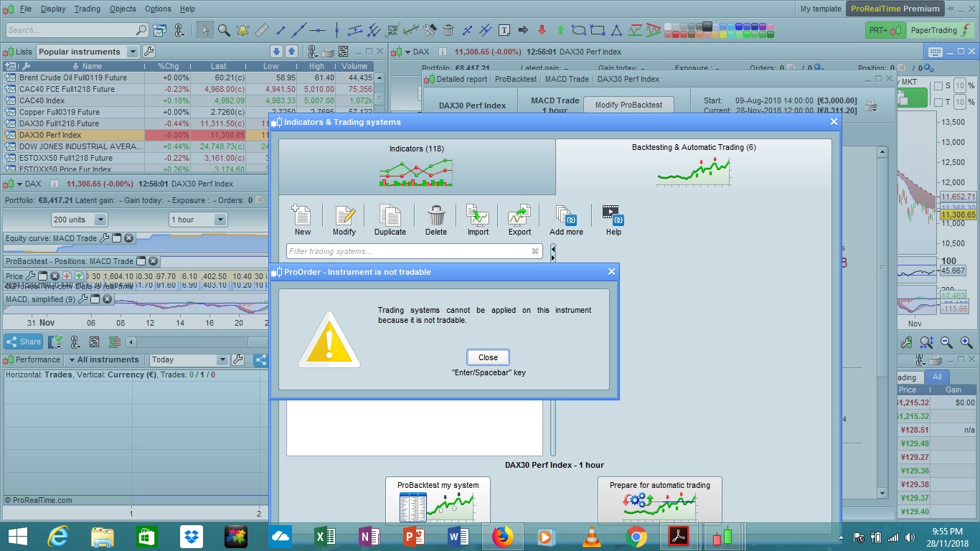The height and width of the screenshot is (551, 980).
Task: Toggle the T checkbox in order panel
Action: pyautogui.click(x=938, y=103)
